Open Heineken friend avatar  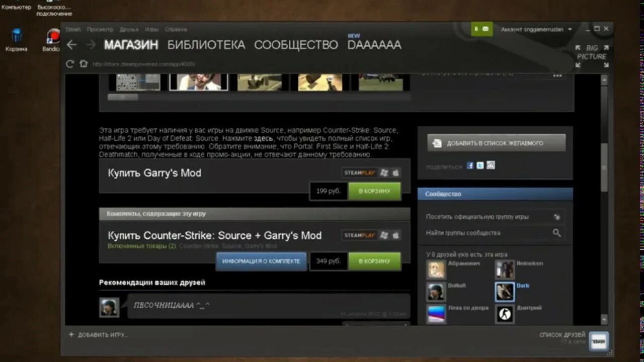coord(505,269)
